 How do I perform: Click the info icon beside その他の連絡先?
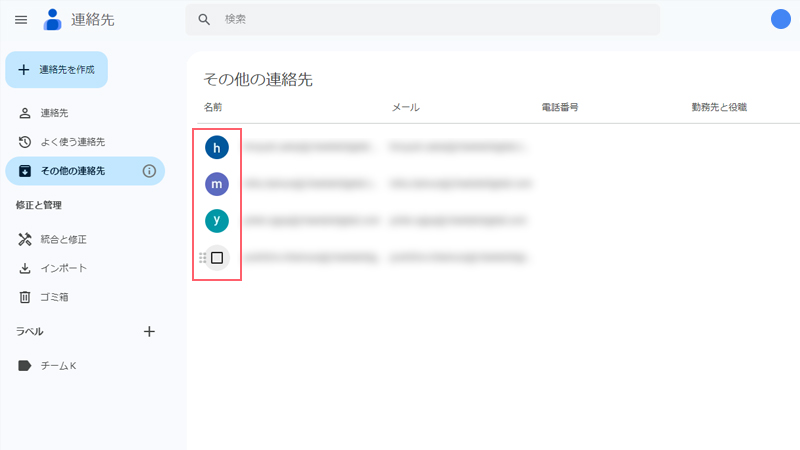coord(149,171)
